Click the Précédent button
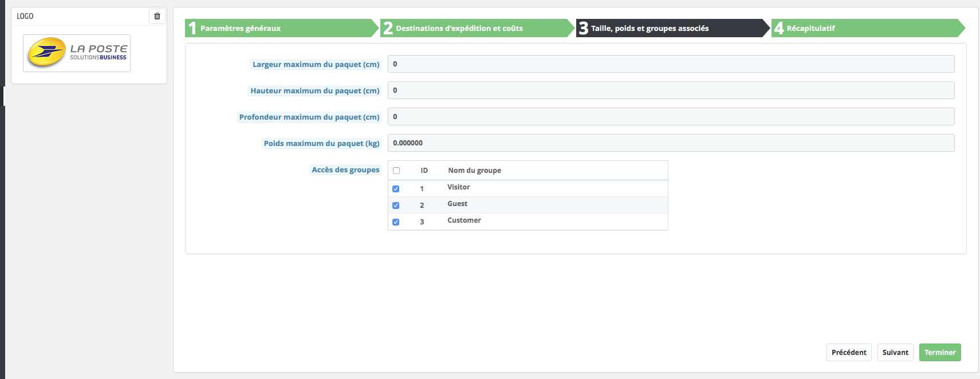The width and height of the screenshot is (980, 379). 849,353
